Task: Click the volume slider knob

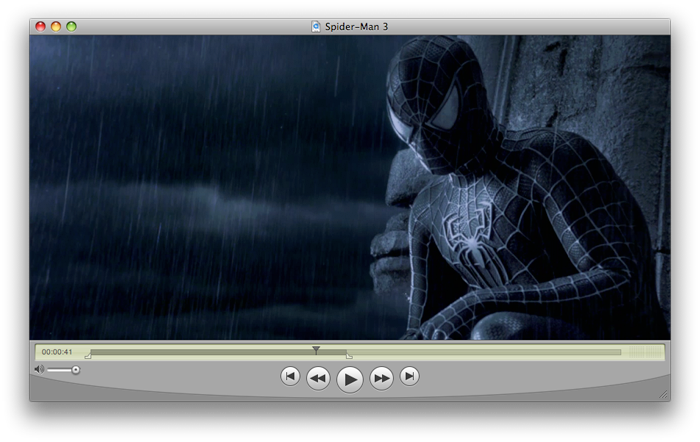Action: [x=75, y=370]
